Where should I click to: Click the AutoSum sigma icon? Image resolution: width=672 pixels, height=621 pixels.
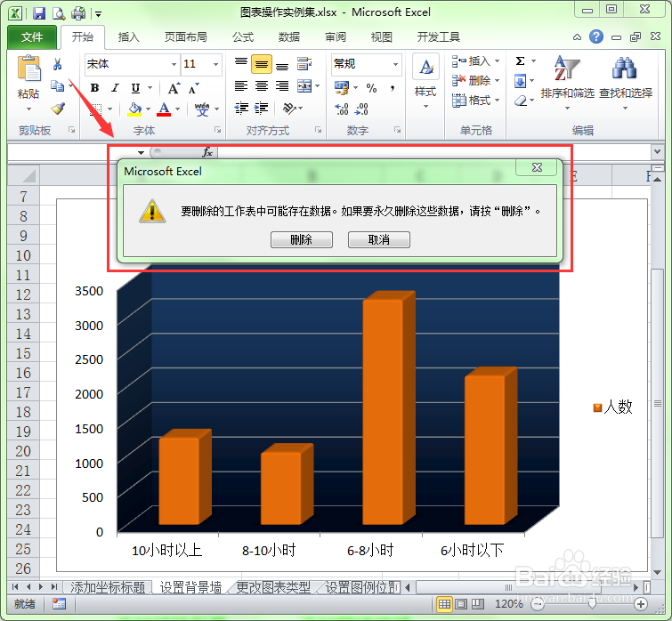[521, 60]
